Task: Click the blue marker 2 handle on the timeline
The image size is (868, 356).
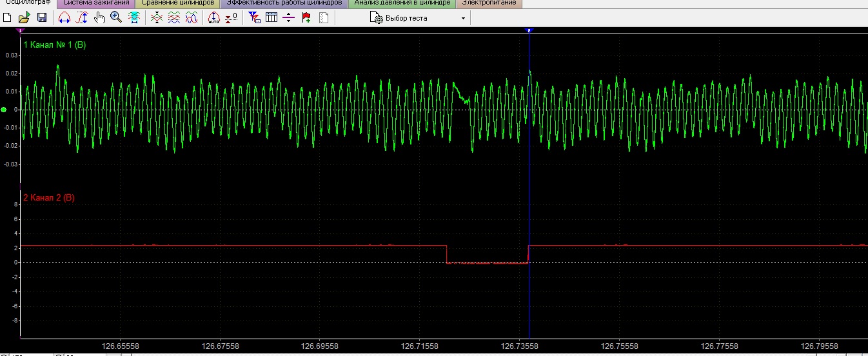Action: [529, 30]
